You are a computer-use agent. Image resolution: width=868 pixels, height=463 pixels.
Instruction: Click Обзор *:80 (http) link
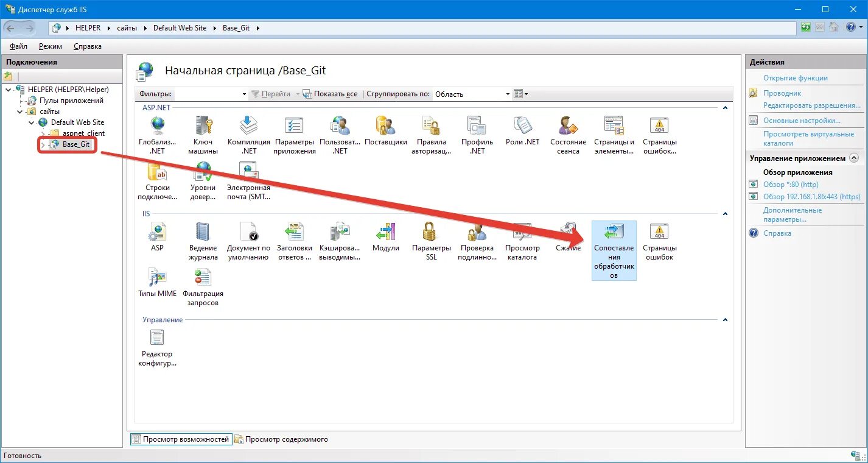(x=791, y=184)
